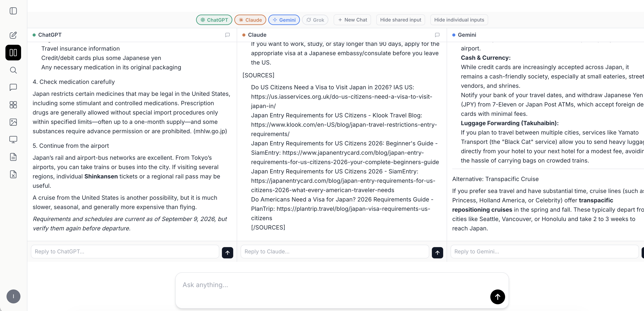The image size is (644, 311).
Task: Send the reply to ChatGPT
Action: pos(228,253)
